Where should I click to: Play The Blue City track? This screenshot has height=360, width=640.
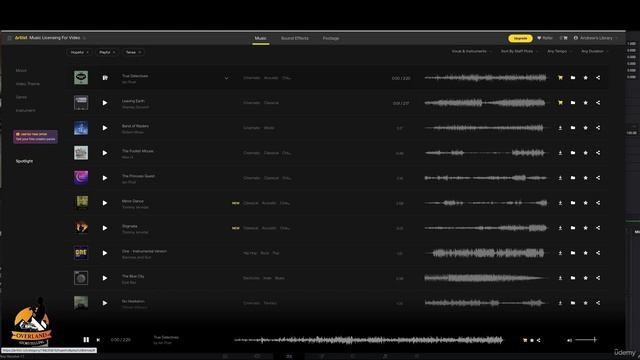coord(105,278)
